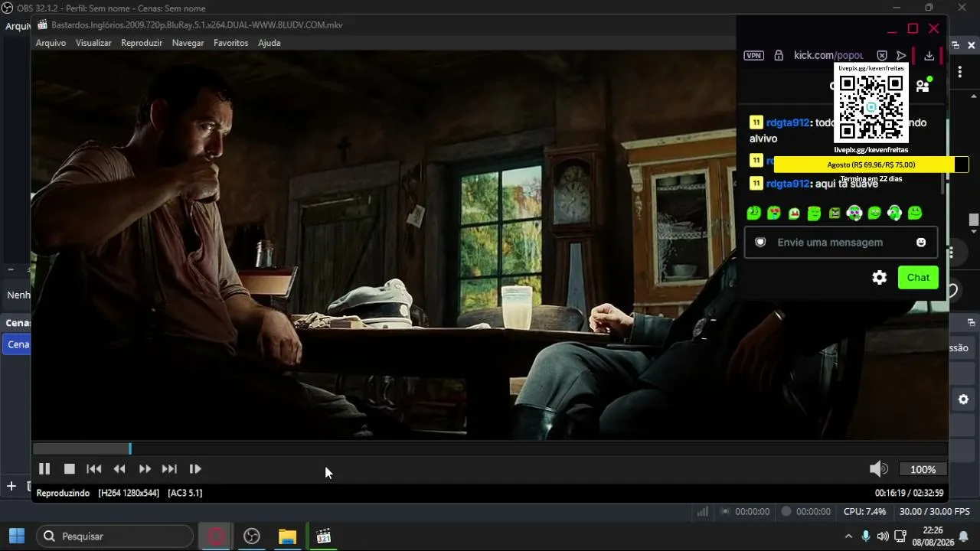
Task: Click the media player title bar icon
Action: click(42, 24)
